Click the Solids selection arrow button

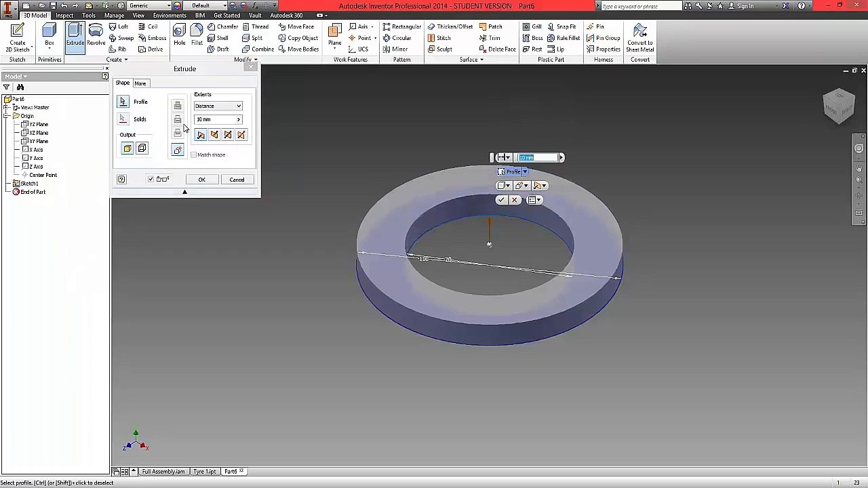(x=123, y=119)
